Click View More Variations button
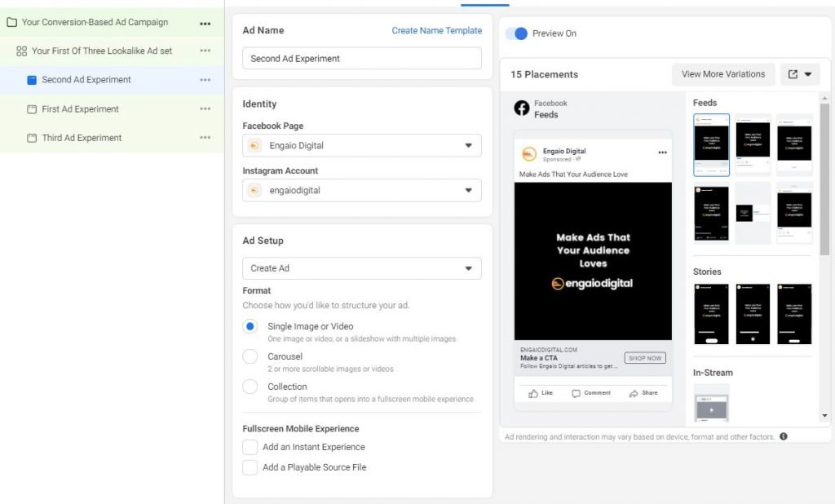Screen dimensions: 835x504 click(x=722, y=74)
